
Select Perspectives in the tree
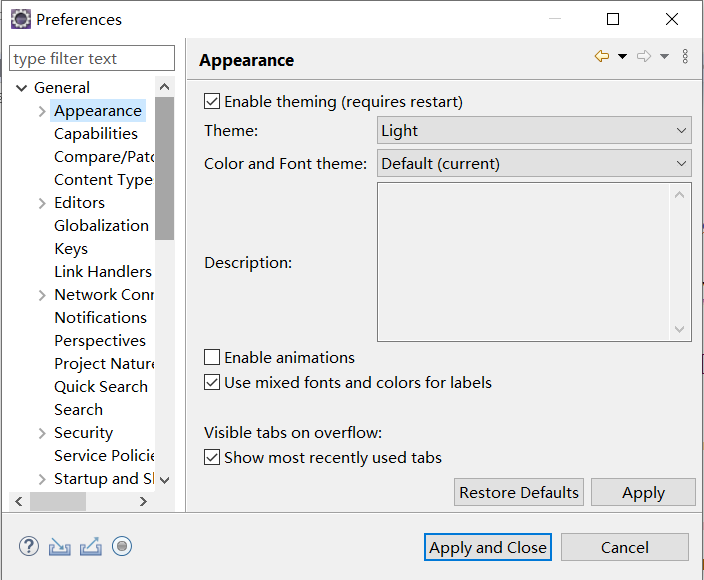(x=100, y=341)
